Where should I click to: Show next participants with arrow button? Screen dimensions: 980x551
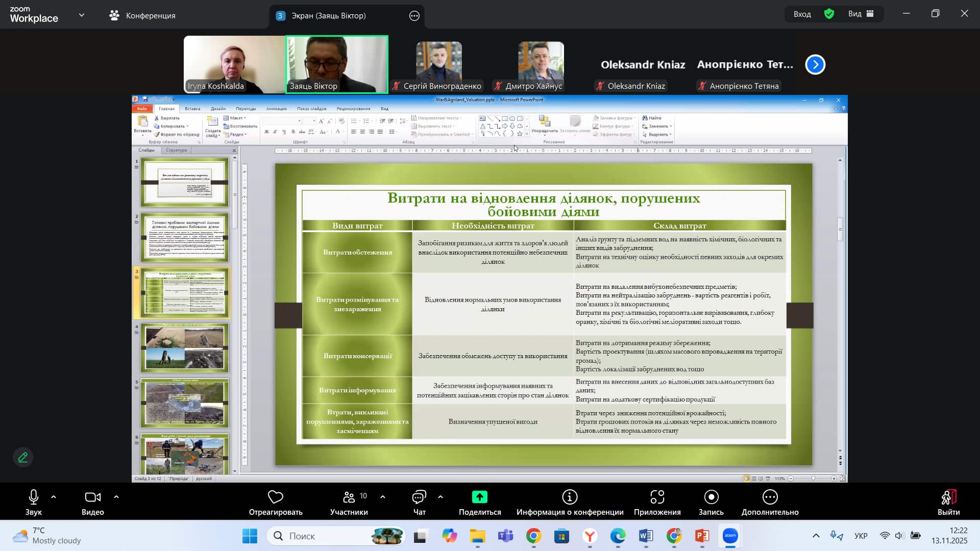(x=815, y=65)
